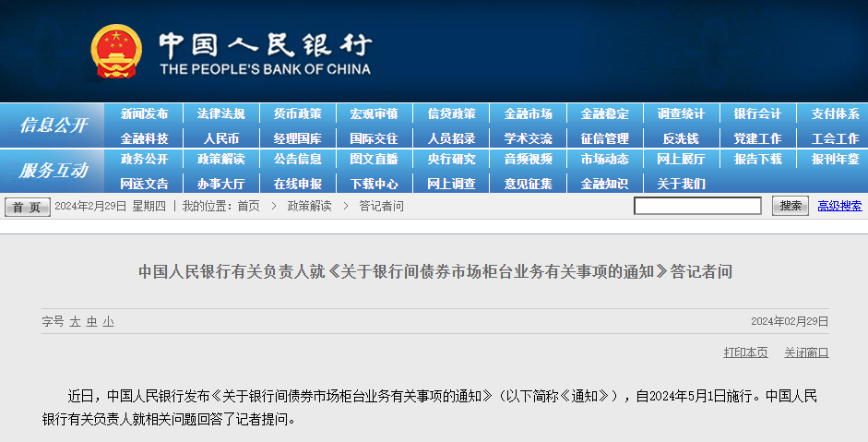Open the 政策解读 menu item
Image resolution: width=868 pixels, height=442 pixels.
click(x=220, y=159)
